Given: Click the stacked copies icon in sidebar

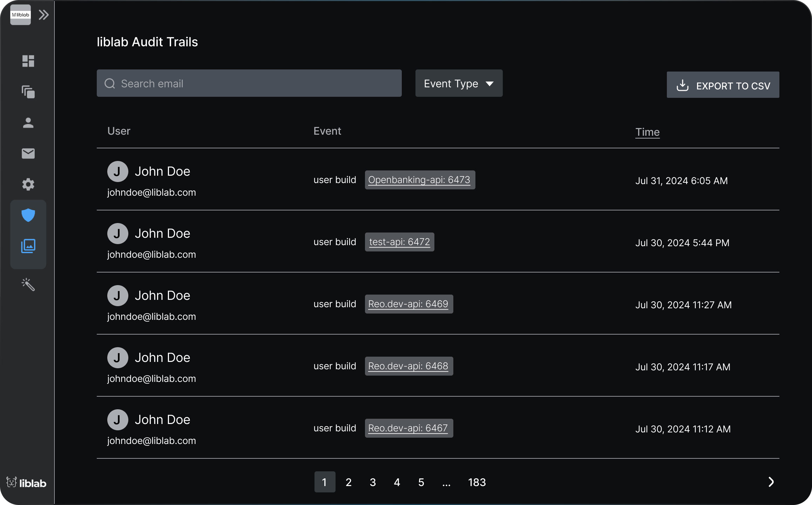Looking at the screenshot, I should [28, 92].
